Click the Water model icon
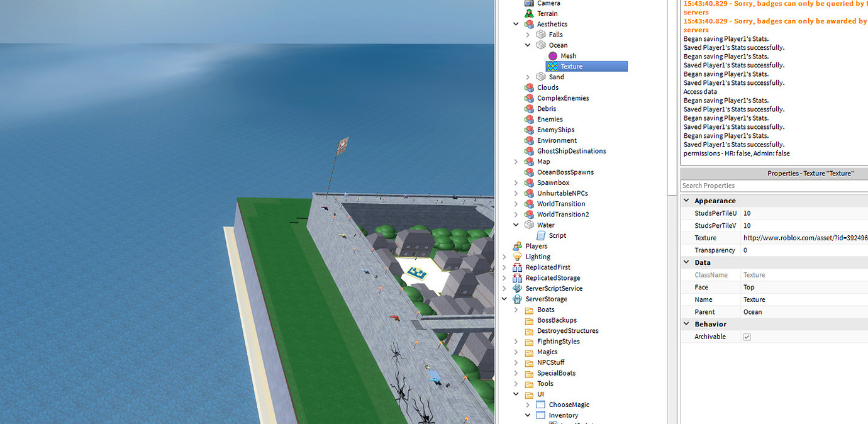 point(529,225)
